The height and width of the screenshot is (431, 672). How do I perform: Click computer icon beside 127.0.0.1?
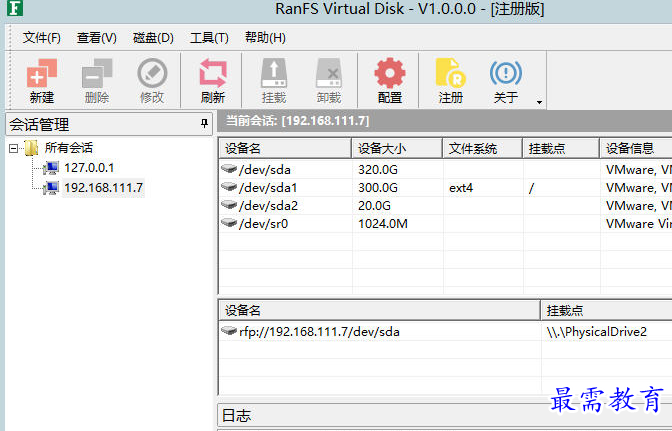(51, 168)
